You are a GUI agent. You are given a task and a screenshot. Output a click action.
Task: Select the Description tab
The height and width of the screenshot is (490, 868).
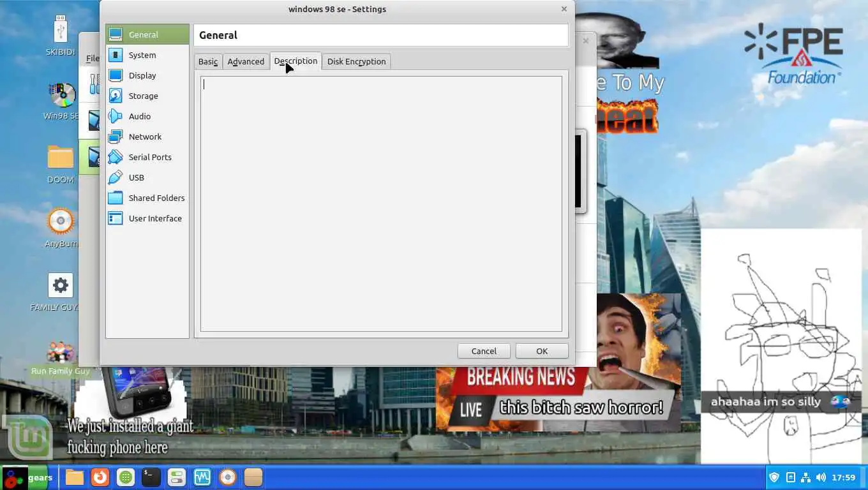[296, 61]
